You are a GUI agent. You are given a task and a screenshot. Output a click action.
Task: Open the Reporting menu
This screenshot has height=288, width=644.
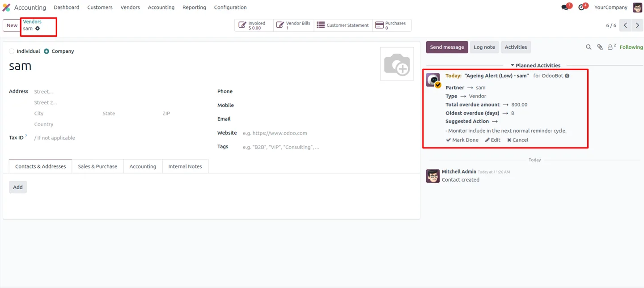pos(194,8)
